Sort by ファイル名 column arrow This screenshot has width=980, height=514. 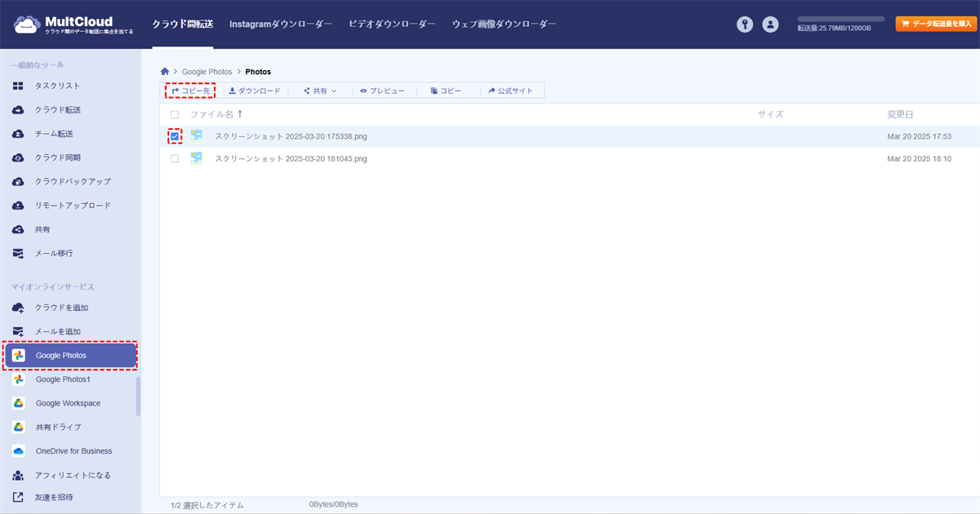(x=239, y=114)
